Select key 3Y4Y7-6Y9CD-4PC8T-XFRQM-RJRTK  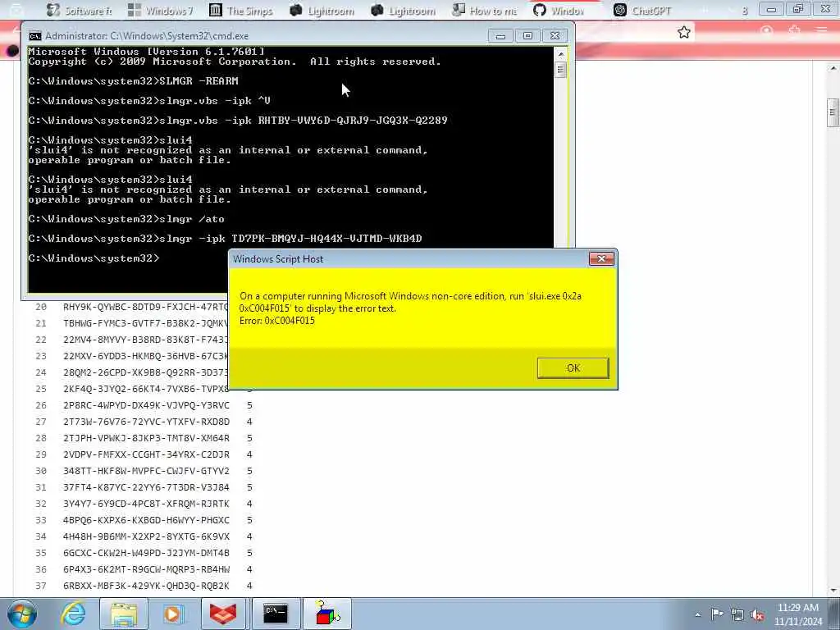146,504
